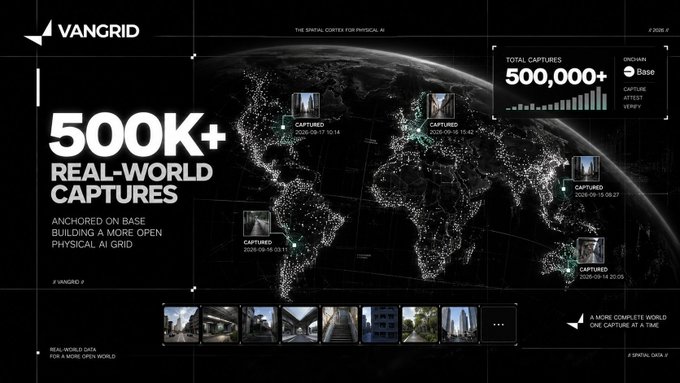Click the '...' more captures tile
The height and width of the screenshot is (383, 680).
(x=499, y=324)
